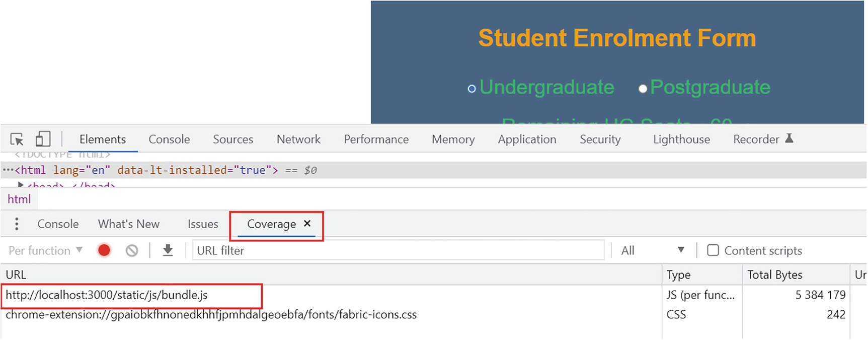Open the All type filter dropdown
The image size is (868, 340).
pyautogui.click(x=653, y=250)
